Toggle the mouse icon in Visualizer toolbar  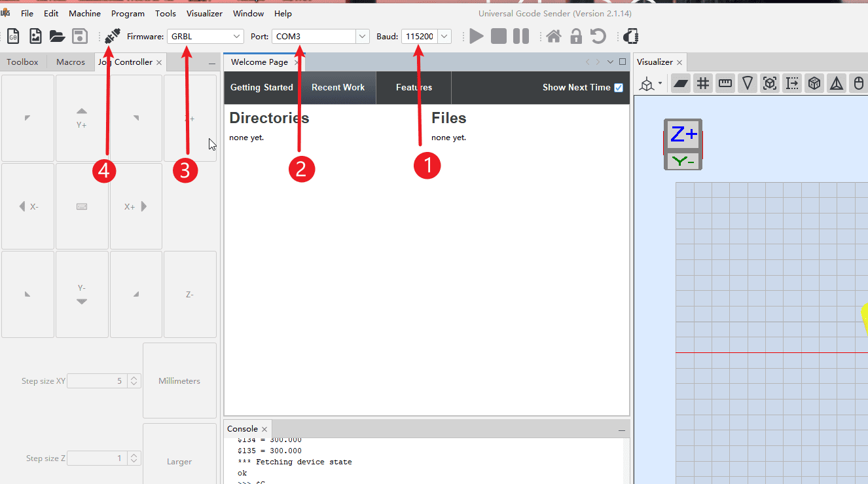859,84
